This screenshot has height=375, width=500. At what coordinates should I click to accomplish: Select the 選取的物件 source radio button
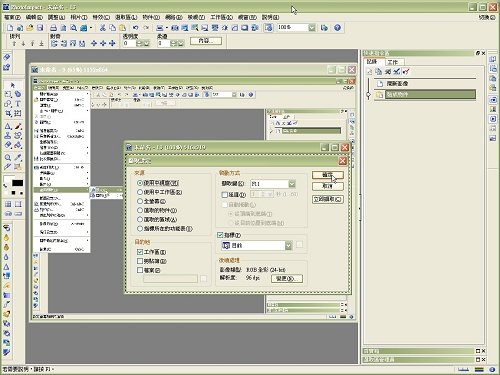[140, 210]
